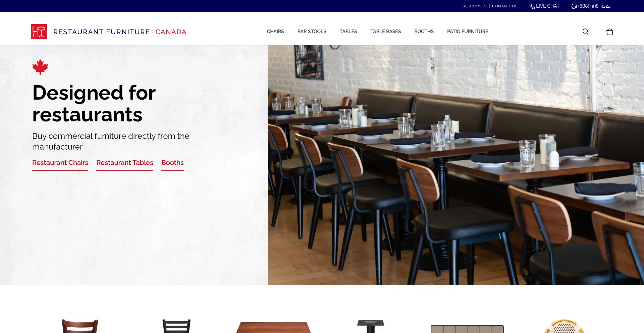Select the wooden chair product thumbnail
The height and width of the screenshot is (333, 644).
(x=80, y=326)
